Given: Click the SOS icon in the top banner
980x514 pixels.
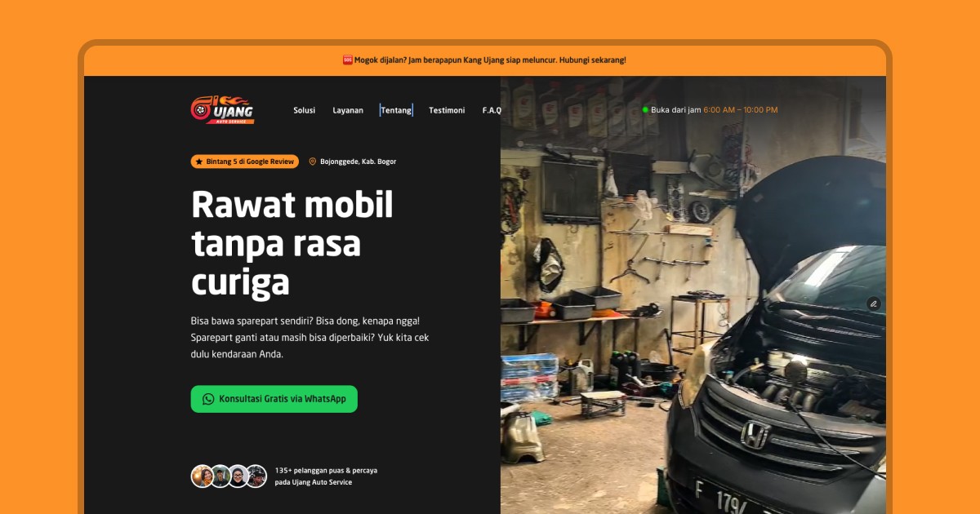Looking at the screenshot, I should 347,60.
